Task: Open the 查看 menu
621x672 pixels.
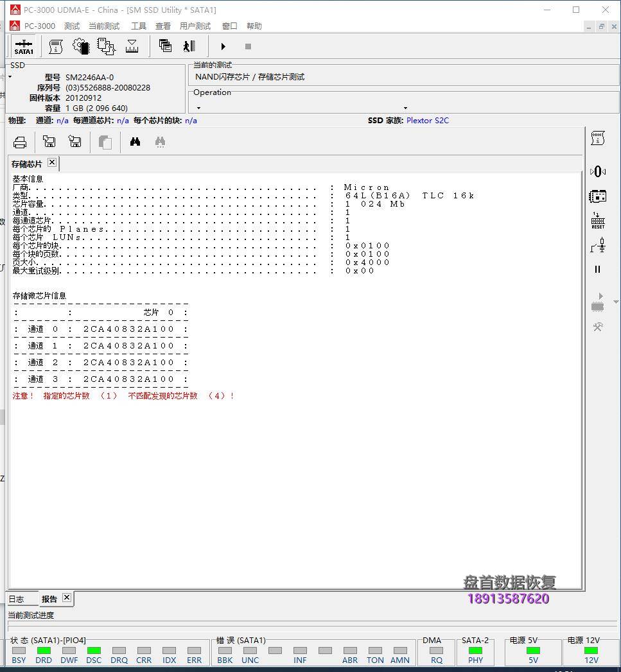Action: pos(163,26)
